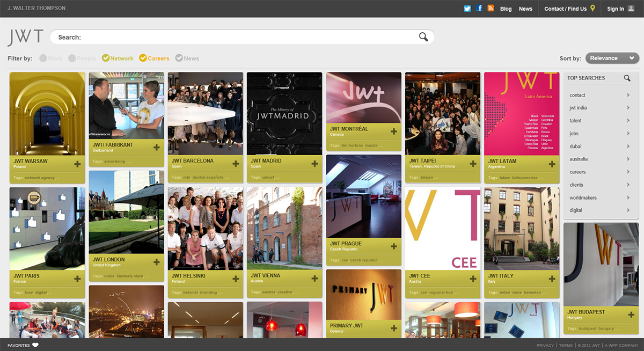
Task: Open the Relevance sort dropdown
Action: pyautogui.click(x=612, y=58)
